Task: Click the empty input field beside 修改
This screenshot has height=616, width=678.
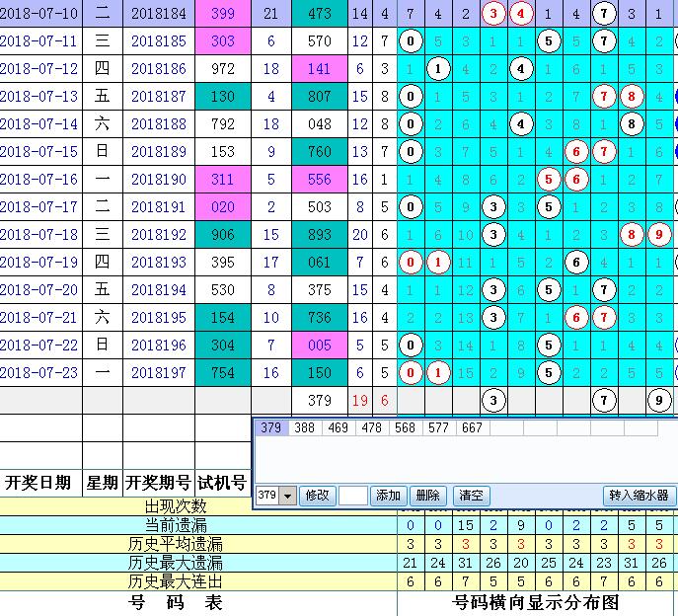Action: 353,496
